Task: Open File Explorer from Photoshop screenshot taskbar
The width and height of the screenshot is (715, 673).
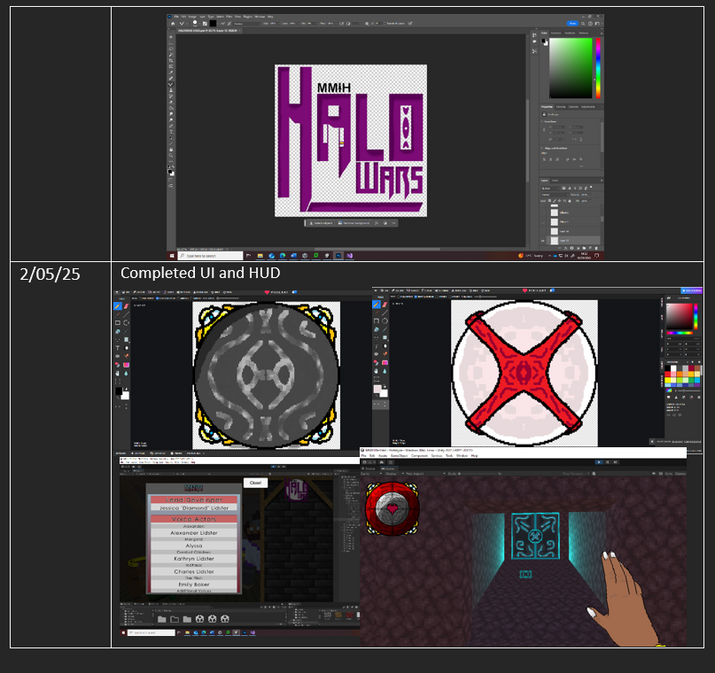Action: coord(260,256)
